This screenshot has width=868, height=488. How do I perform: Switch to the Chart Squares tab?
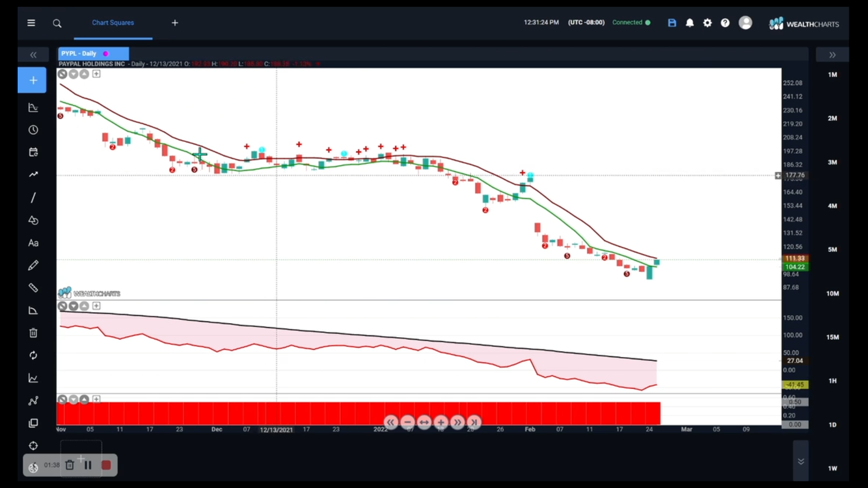(x=113, y=23)
